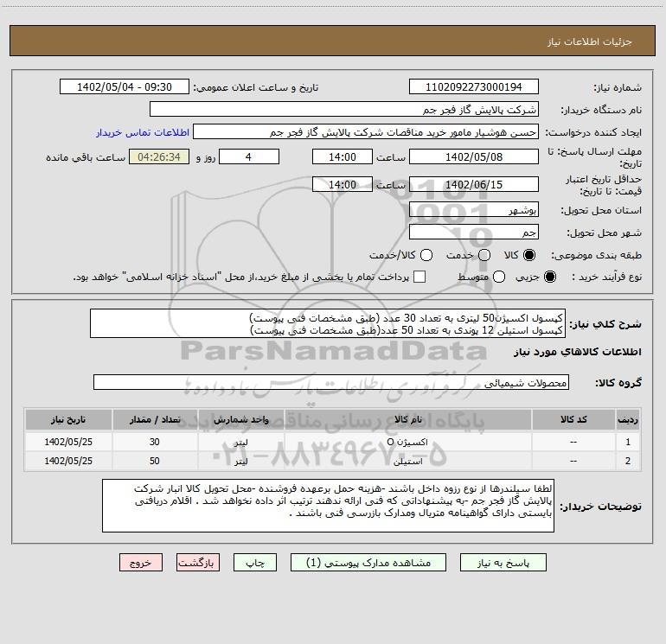
Task: Open اطلاعات تماس خریدار link
Action: click(x=143, y=132)
